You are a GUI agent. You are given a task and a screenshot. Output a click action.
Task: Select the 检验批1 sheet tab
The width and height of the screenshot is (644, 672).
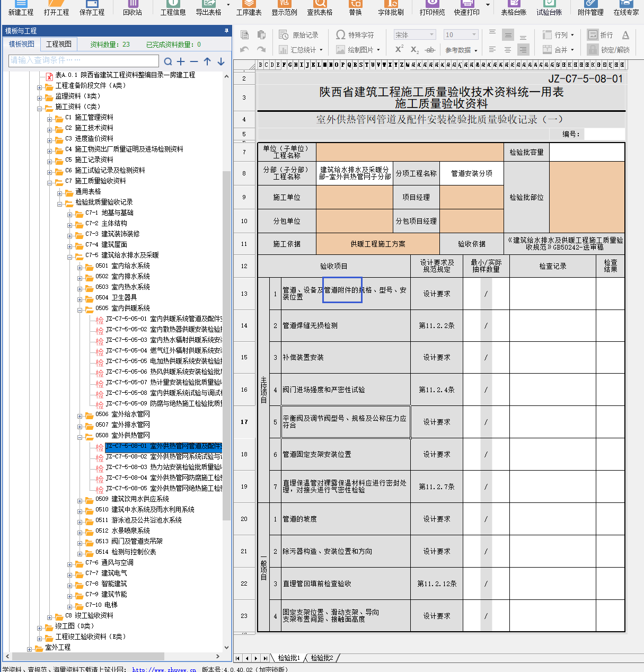click(x=289, y=658)
